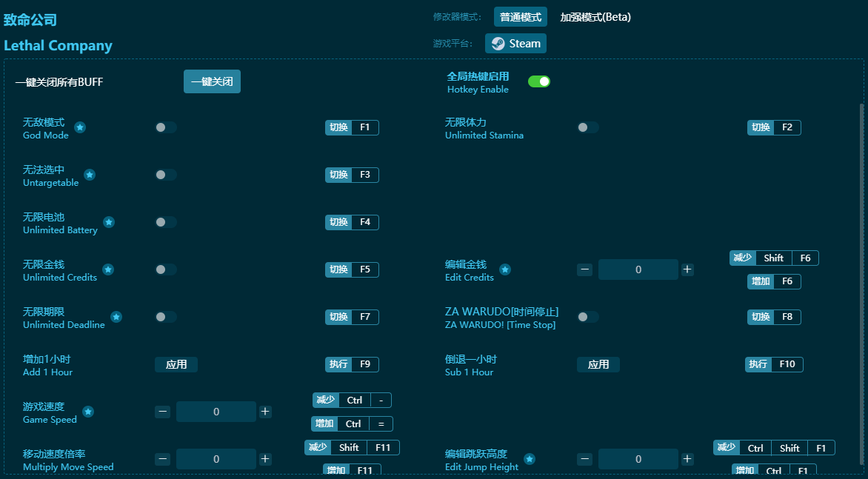
Task: Click the Steam platform button
Action: (516, 44)
